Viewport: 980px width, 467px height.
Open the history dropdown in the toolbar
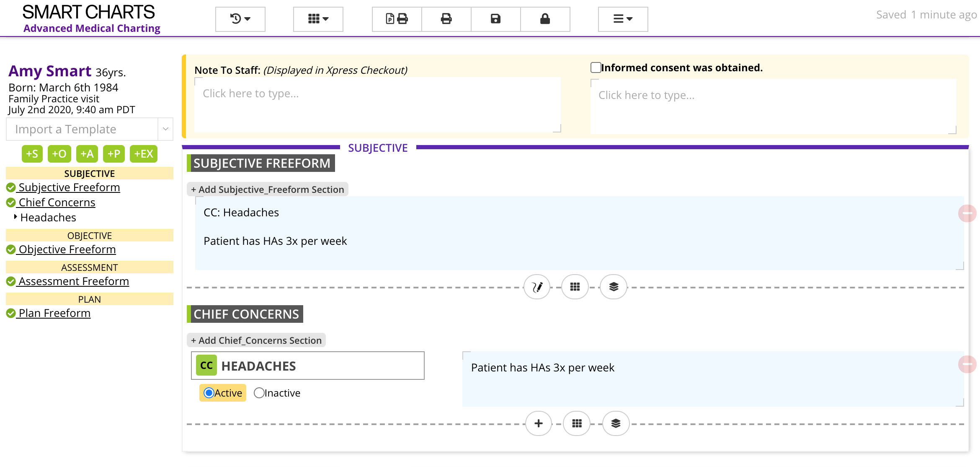tap(240, 19)
